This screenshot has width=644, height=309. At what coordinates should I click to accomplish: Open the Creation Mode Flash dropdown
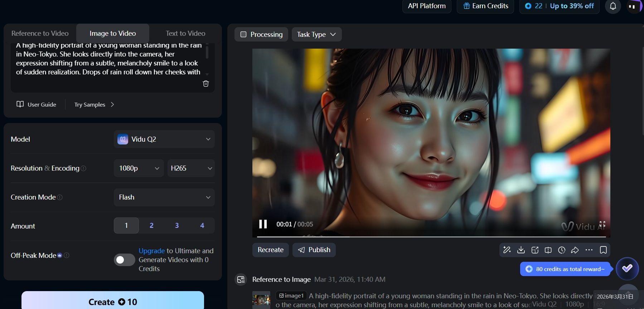tap(164, 197)
